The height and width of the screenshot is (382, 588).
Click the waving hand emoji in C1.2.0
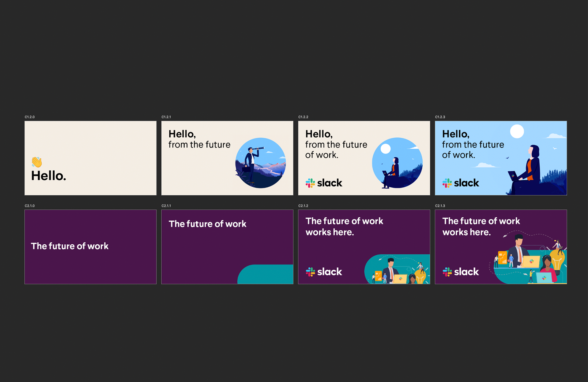[x=37, y=162]
